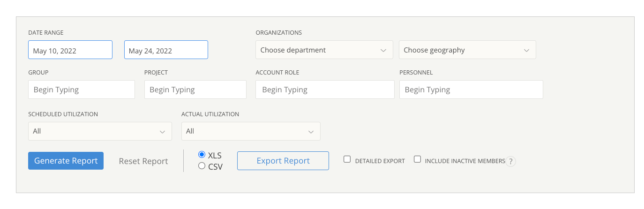This screenshot has height=209, width=644.
Task: Open the Choose department dropdown
Action: point(324,50)
